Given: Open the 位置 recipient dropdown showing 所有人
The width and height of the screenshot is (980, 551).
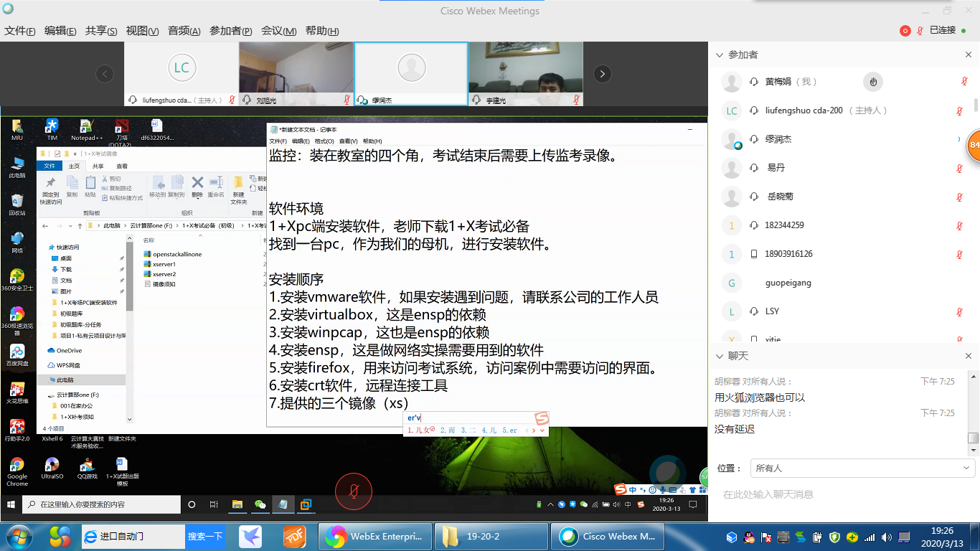Looking at the screenshot, I should coord(862,468).
